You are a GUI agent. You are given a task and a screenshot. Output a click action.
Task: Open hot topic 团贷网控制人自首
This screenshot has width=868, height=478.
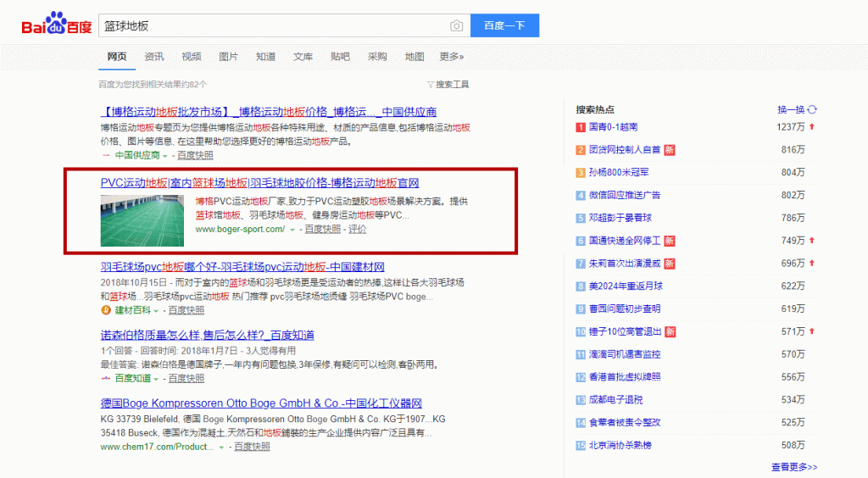point(625,150)
